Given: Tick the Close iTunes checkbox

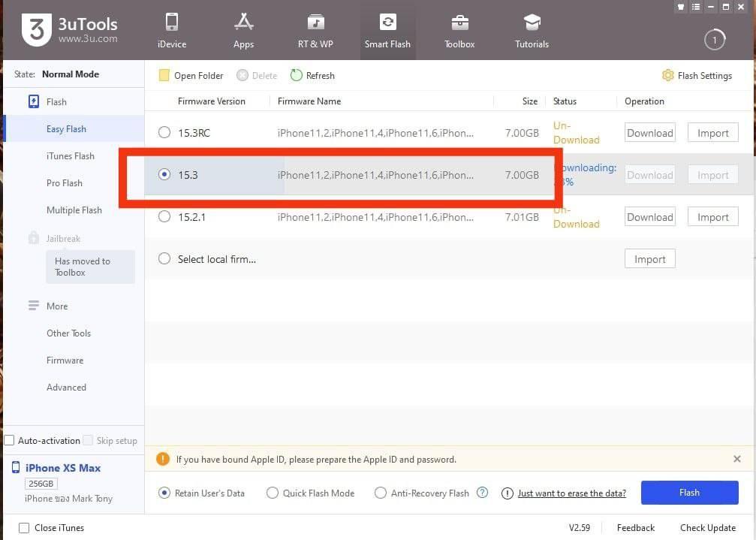Looking at the screenshot, I should point(23,528).
